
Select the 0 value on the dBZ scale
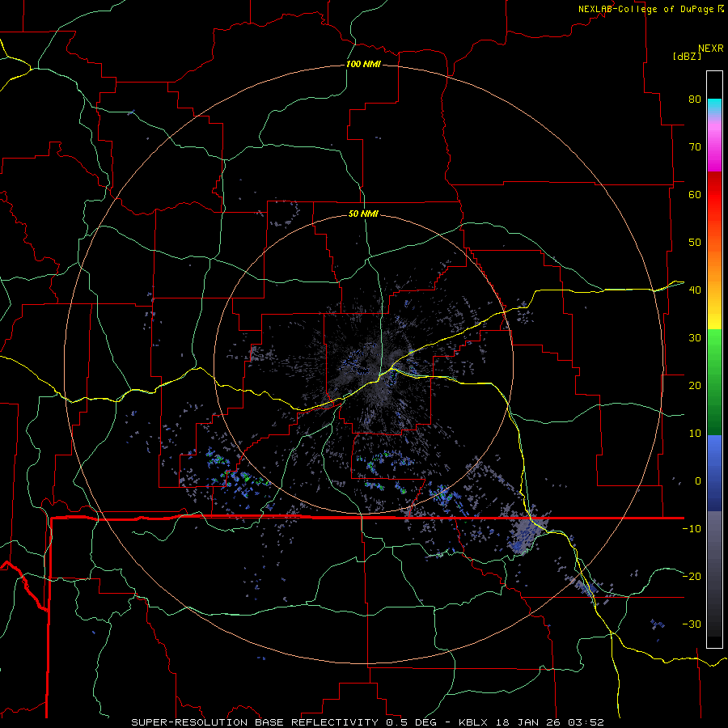[x=698, y=481]
